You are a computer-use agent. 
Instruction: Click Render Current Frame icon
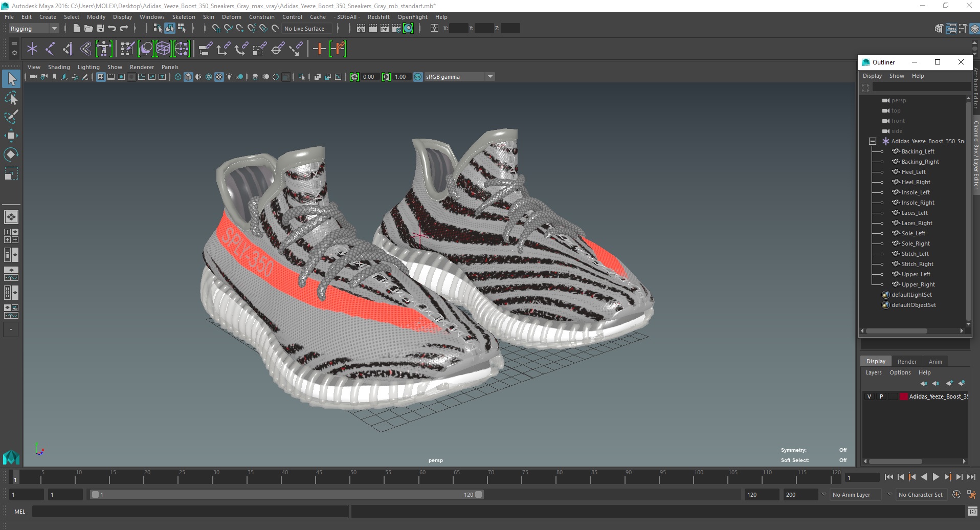pos(373,29)
